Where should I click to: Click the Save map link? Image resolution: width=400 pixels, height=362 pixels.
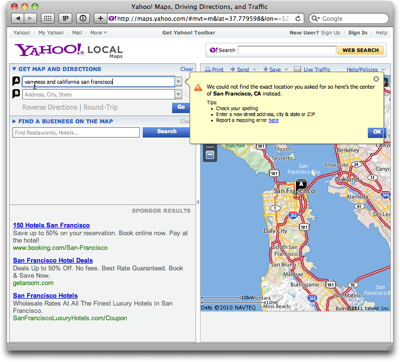tap(272, 69)
